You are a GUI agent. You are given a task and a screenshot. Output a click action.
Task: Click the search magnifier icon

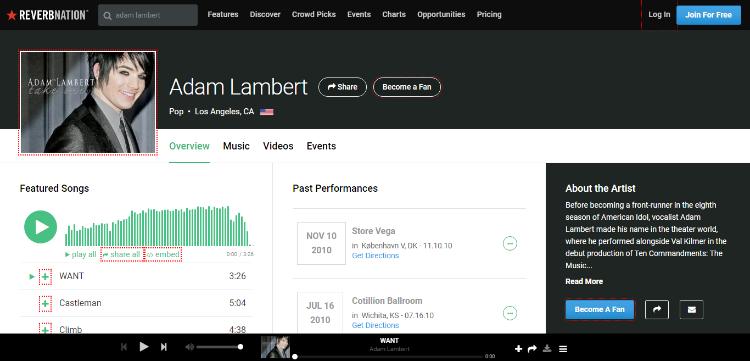(x=107, y=15)
